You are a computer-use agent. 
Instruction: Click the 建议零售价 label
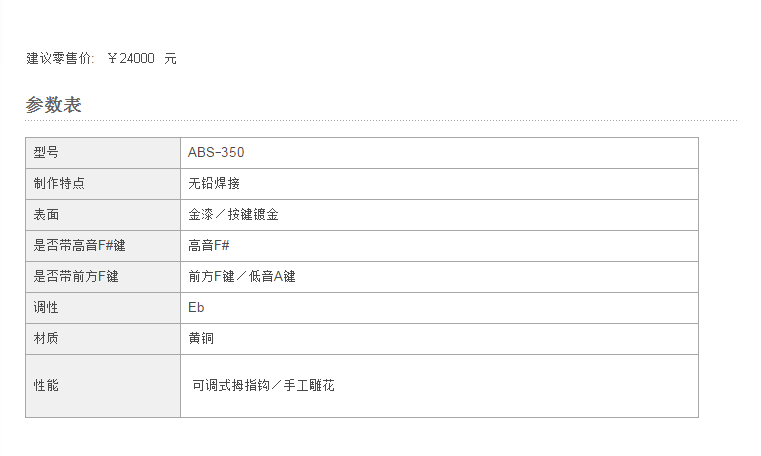tap(60, 59)
